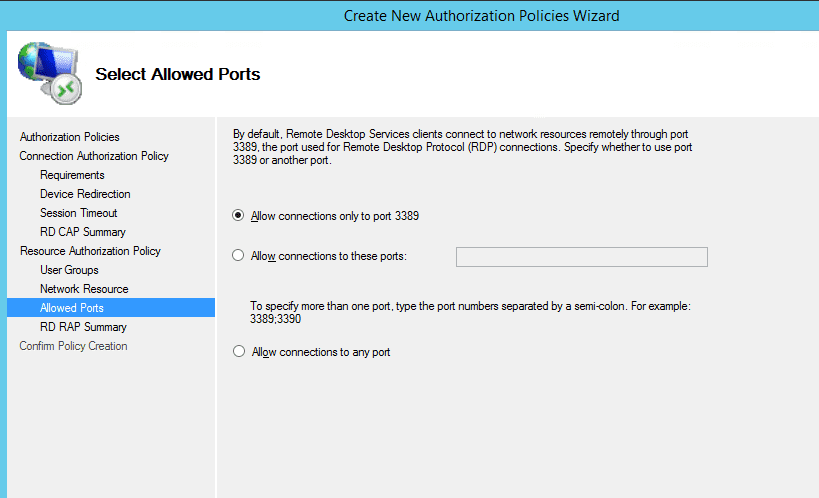Click Confirm Policy Creation step
The image size is (819, 498).
(73, 345)
